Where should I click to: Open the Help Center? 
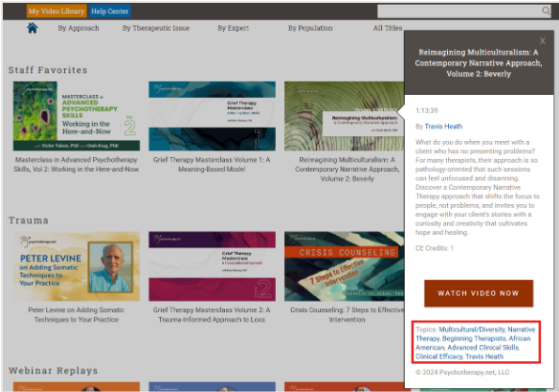pos(110,11)
